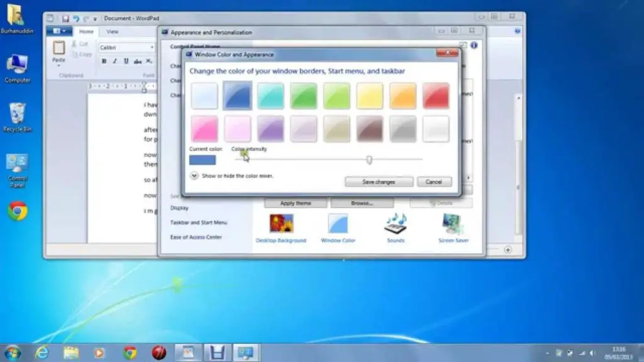Select the red Ruby color swatch
The width and height of the screenshot is (644, 362).
(436, 96)
